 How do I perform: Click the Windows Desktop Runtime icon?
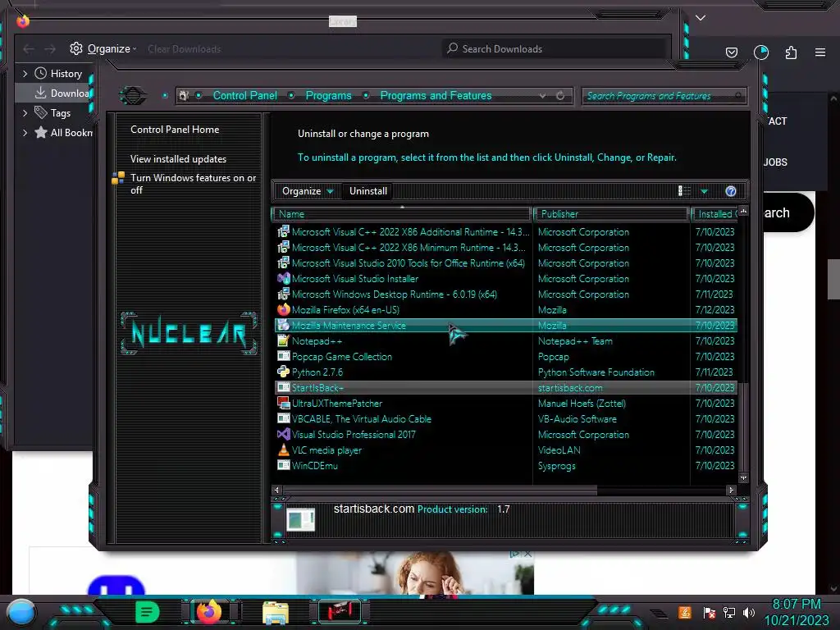tap(283, 294)
